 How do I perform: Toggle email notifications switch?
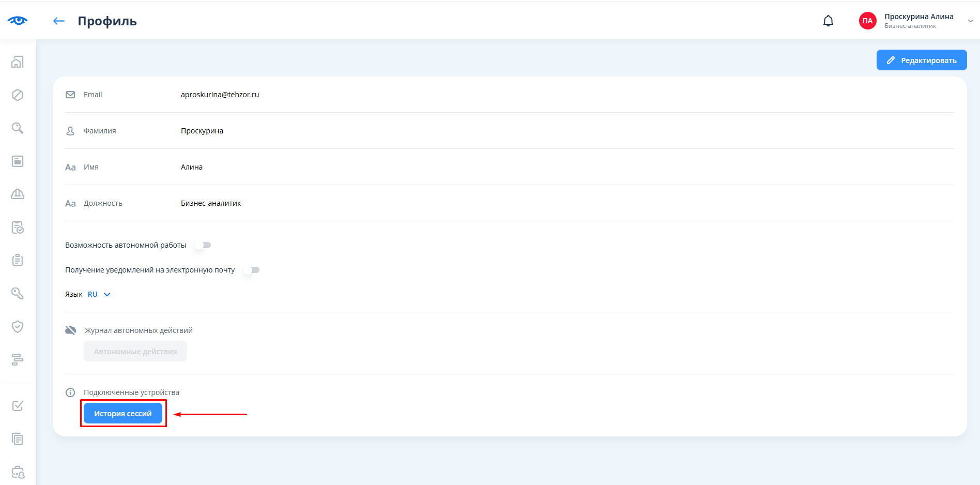pos(252,270)
